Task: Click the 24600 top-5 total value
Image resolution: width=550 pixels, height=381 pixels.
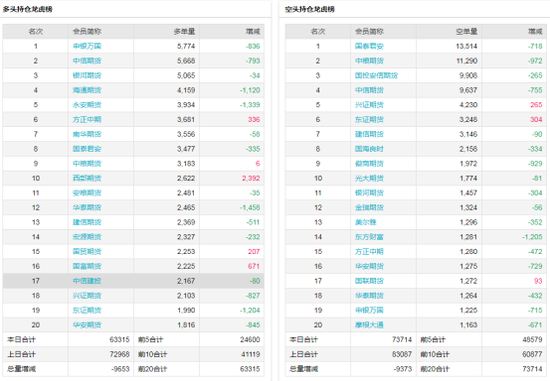Action: (250, 340)
